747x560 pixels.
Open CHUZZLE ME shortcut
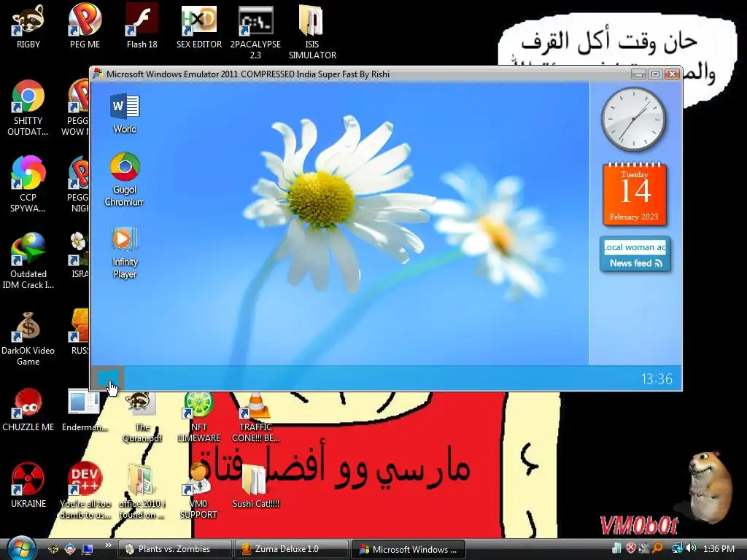[x=28, y=410]
